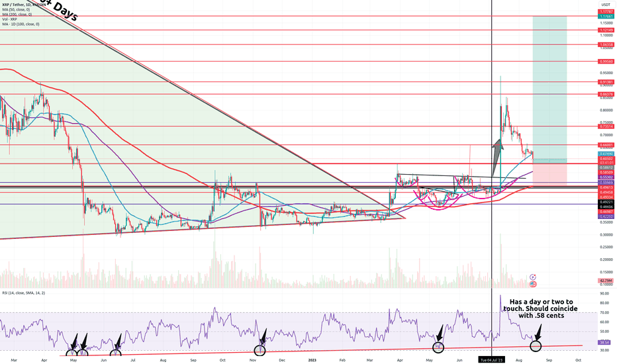Click the 03:41:01 bar countdown label

tap(606, 163)
